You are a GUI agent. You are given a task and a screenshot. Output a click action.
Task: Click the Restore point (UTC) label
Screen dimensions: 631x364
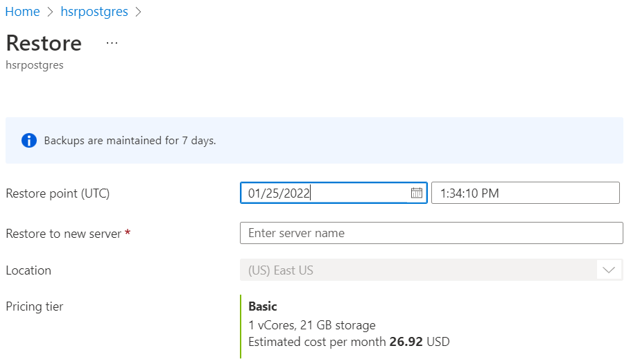(58, 193)
